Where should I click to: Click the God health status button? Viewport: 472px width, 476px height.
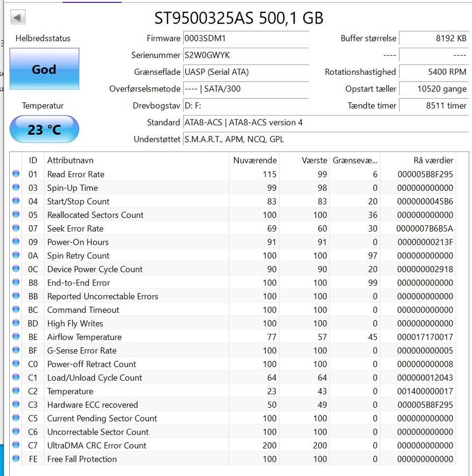(44, 69)
